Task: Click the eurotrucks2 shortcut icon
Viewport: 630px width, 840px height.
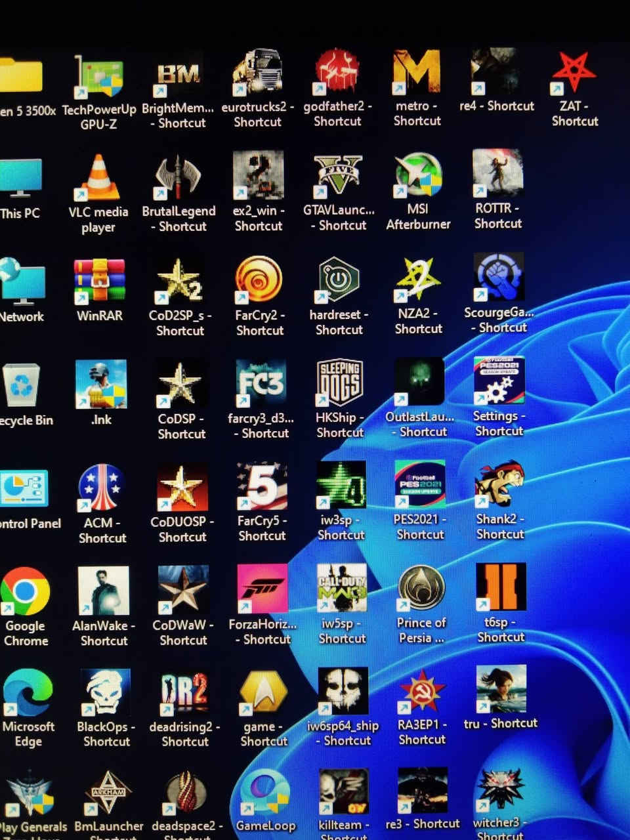Action: click(x=258, y=73)
